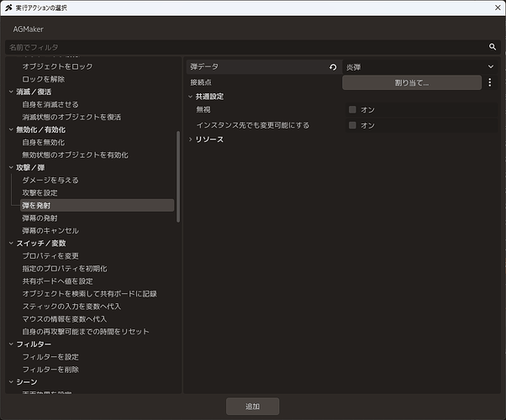Collapse the 共通設定 section
Screen dimensions: 506x420
pyautogui.click(x=191, y=97)
